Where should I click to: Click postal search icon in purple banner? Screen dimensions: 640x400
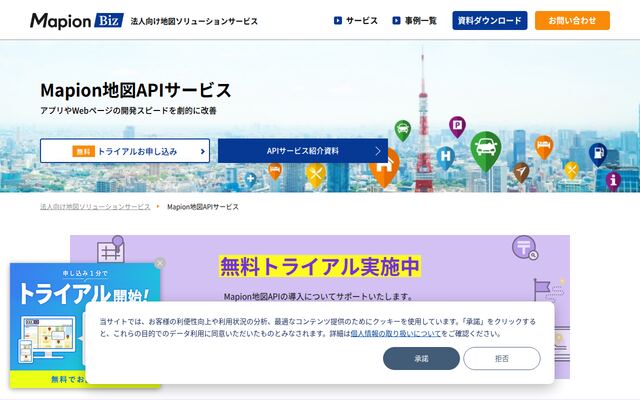coord(524,247)
